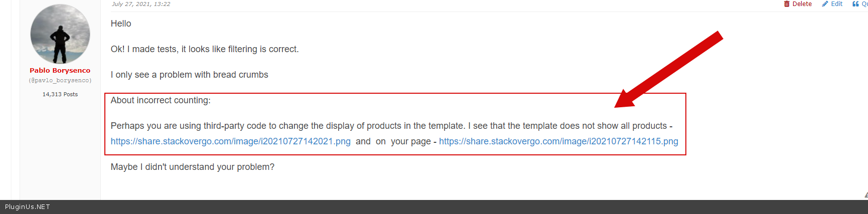868x214 pixels.
Task: Click the sentence mentioning bread crumbs
Action: (189, 75)
